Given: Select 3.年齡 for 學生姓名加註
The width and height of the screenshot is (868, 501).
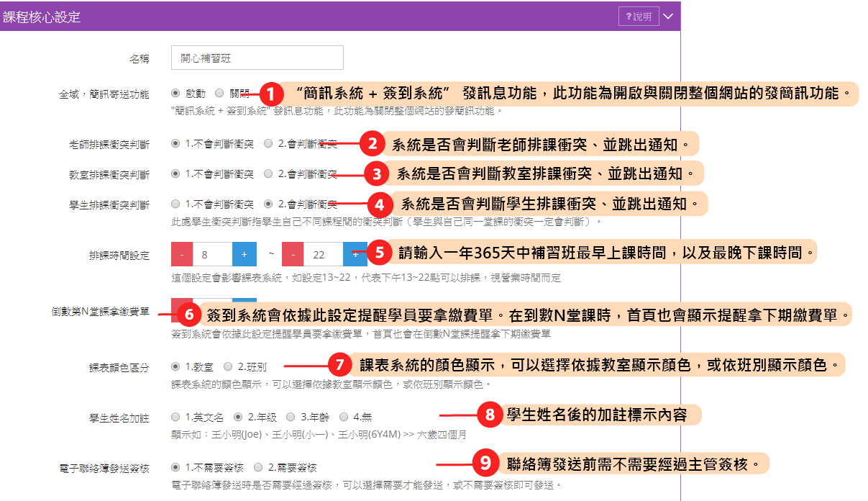Looking at the screenshot, I should [x=291, y=417].
